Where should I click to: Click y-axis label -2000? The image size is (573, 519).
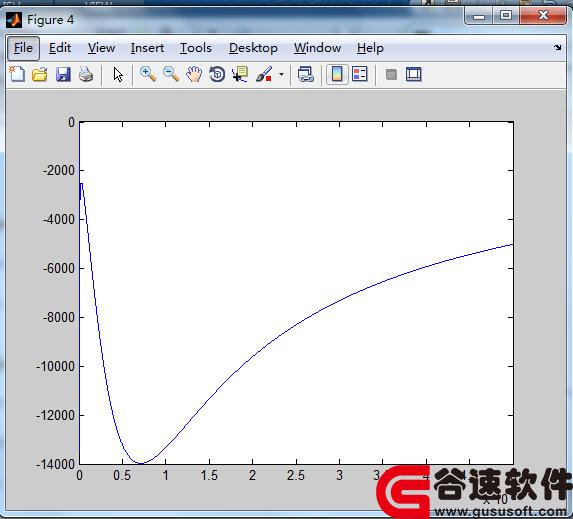coord(59,170)
